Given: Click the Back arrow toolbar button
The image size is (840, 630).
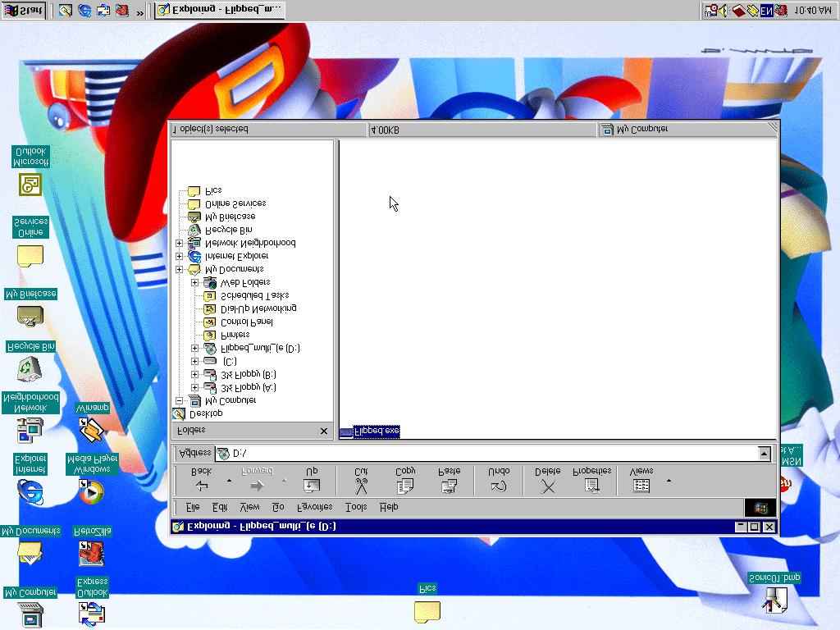Looking at the screenshot, I should click(201, 485).
